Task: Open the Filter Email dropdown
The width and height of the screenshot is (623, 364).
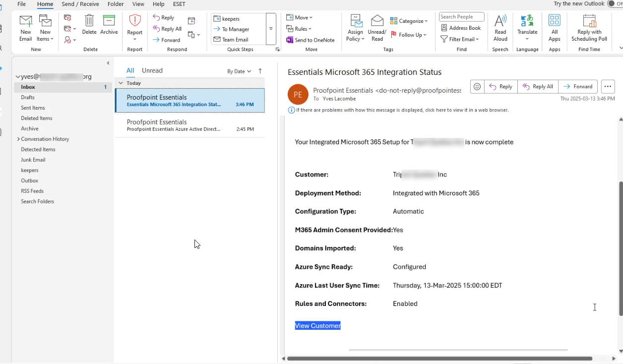Action: (460, 39)
